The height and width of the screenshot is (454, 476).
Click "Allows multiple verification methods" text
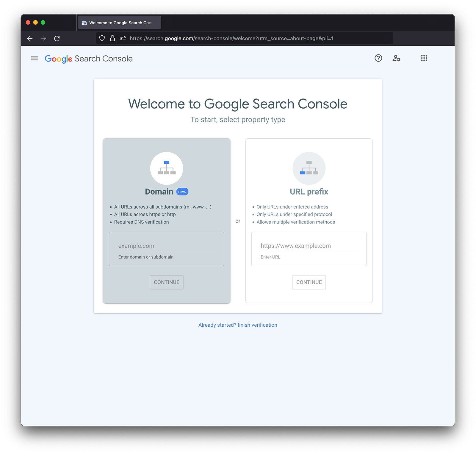296,222
